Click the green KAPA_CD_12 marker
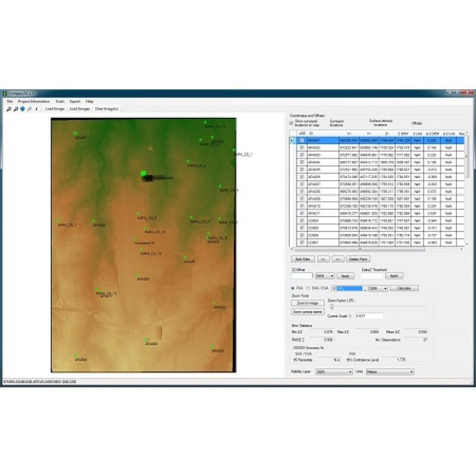Screen dimensions: 476x476 click(x=141, y=249)
